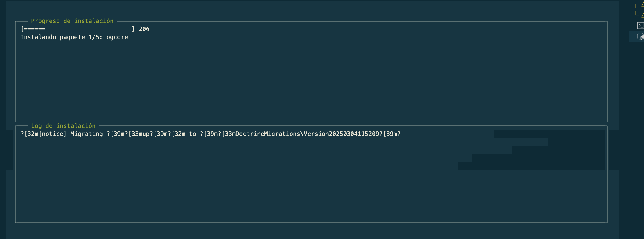
Task: Click the lower yellow group bracket
Action: (x=637, y=13)
